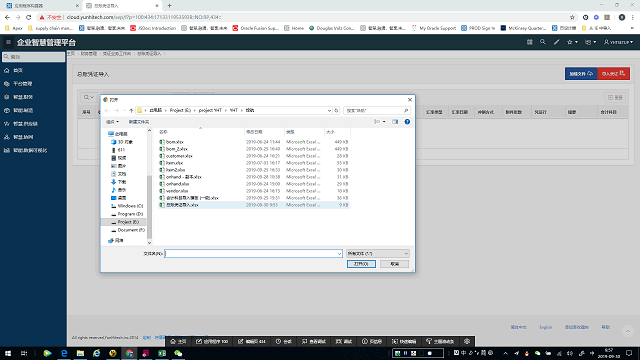
Task: Open WeChat from the taskbar
Action: 178,353
